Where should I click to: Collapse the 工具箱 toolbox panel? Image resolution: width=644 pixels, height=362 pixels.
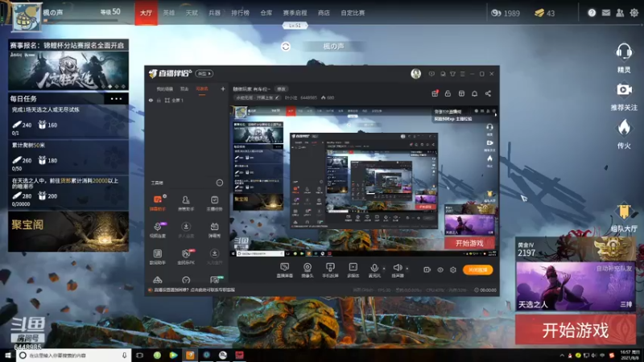[220, 183]
